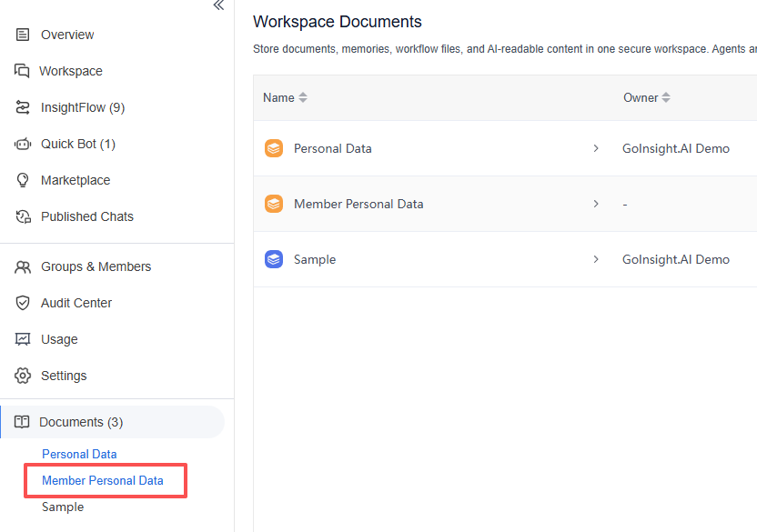Expand the Member Personal Data row chevron

[596, 205]
